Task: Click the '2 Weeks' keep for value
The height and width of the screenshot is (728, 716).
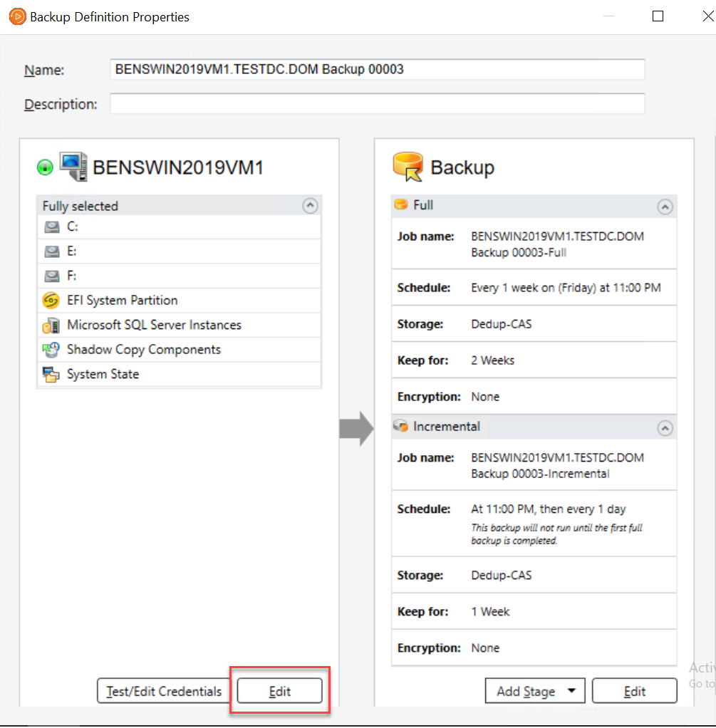Action: [x=493, y=360]
